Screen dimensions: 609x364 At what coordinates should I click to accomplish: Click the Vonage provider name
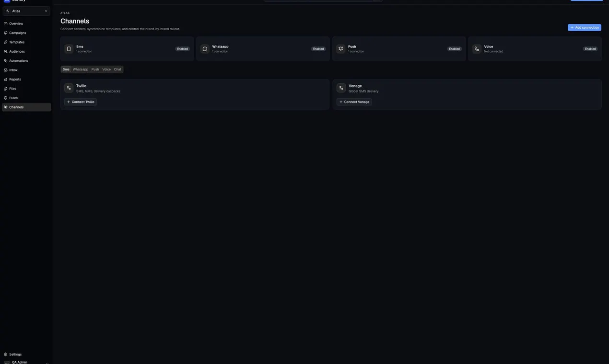(x=355, y=86)
